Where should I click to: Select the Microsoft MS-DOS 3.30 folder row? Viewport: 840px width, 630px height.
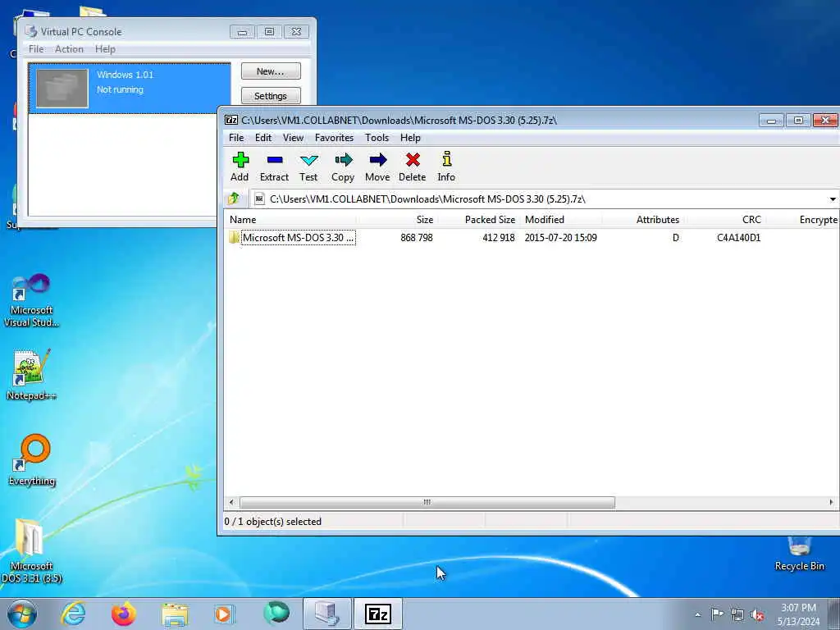pos(292,237)
